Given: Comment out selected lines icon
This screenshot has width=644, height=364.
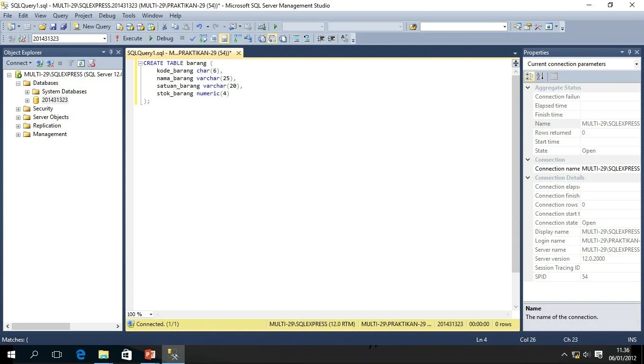Looking at the screenshot, I should pos(296,38).
